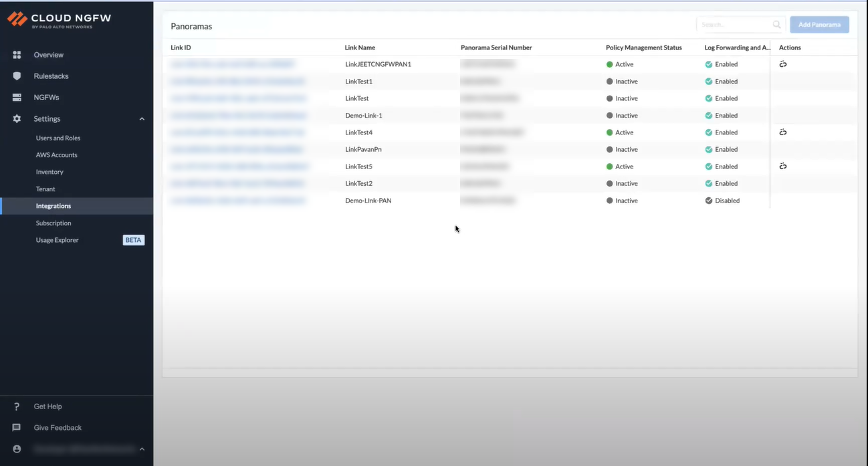Click the search magnifier icon

point(776,25)
